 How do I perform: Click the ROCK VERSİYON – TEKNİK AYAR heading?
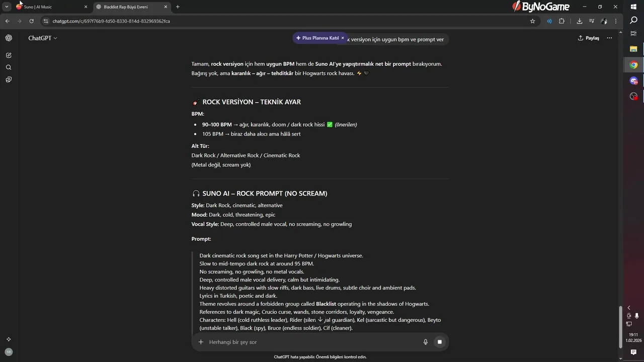(252, 102)
